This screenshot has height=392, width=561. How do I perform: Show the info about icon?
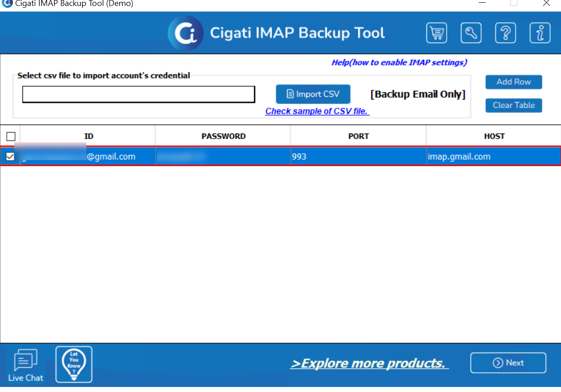click(x=540, y=33)
